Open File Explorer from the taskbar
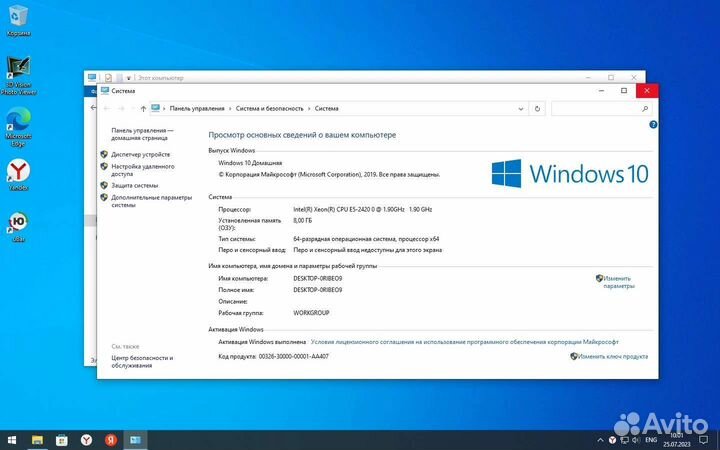This screenshot has width=720, height=450. point(38,439)
